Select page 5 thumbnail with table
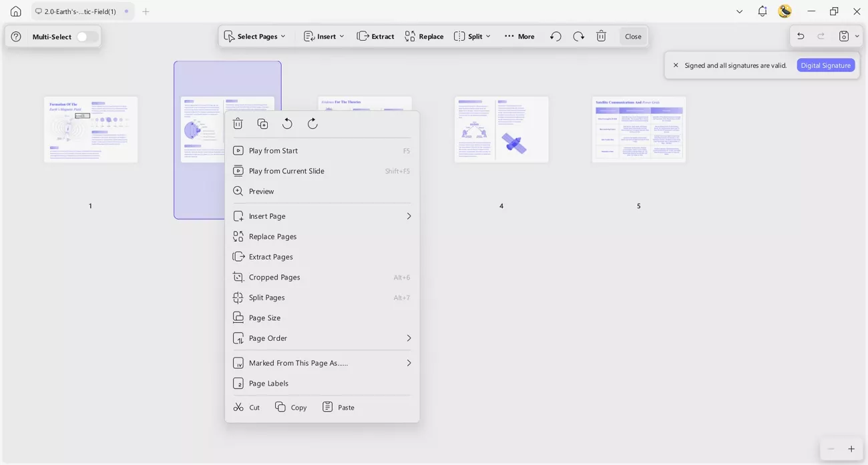This screenshot has width=868, height=465. (x=638, y=129)
